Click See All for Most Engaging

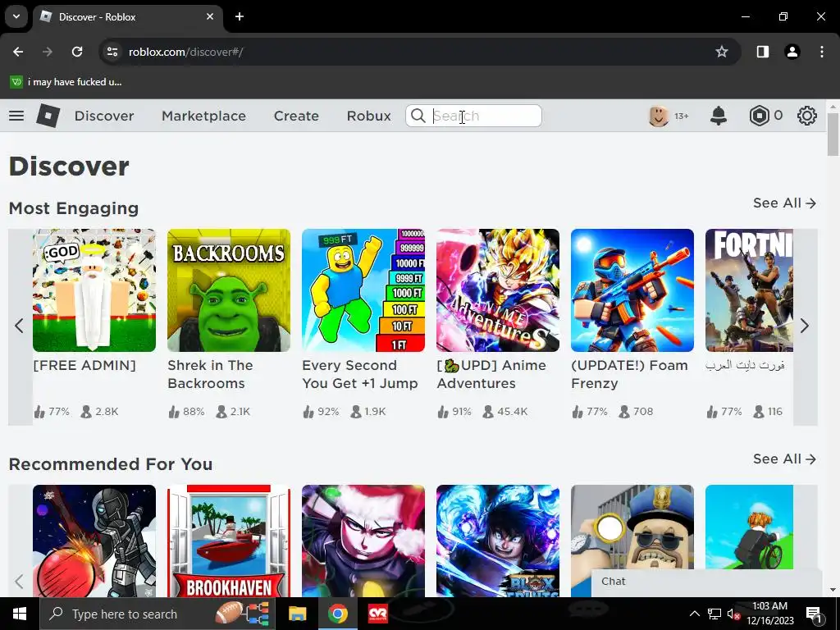(784, 203)
